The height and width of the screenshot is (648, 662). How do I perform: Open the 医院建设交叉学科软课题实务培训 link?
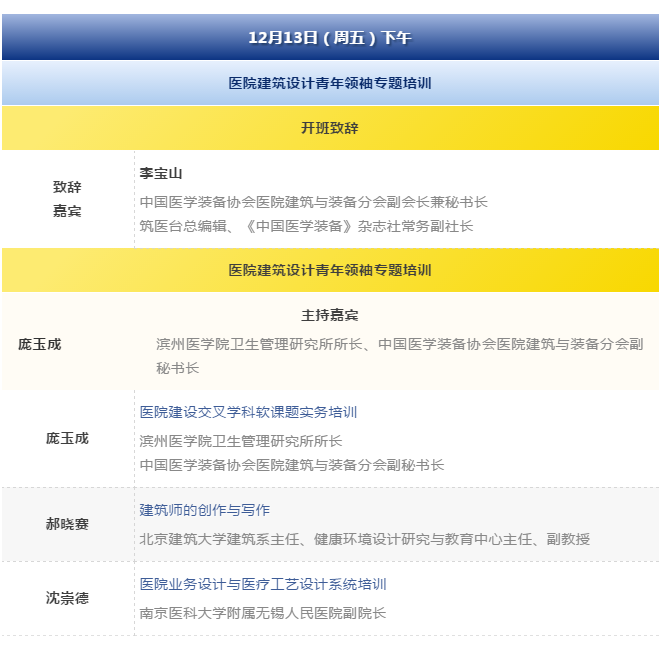248,412
